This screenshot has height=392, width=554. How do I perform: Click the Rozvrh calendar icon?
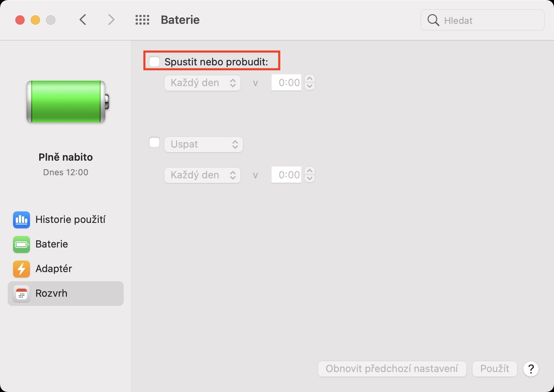(x=22, y=294)
